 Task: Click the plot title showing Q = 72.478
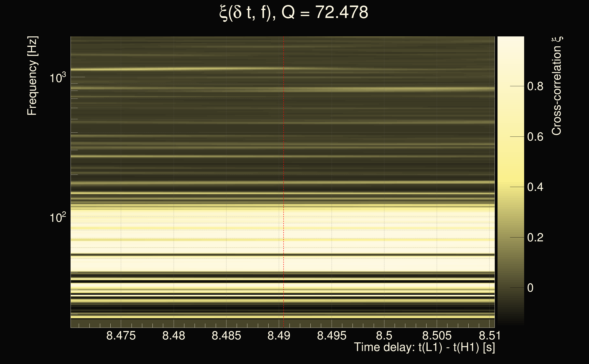point(294,13)
